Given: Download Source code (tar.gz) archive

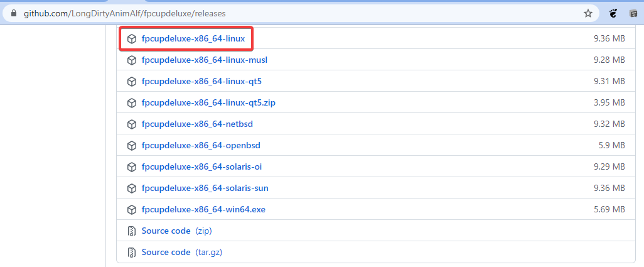Looking at the screenshot, I should click(x=166, y=253).
